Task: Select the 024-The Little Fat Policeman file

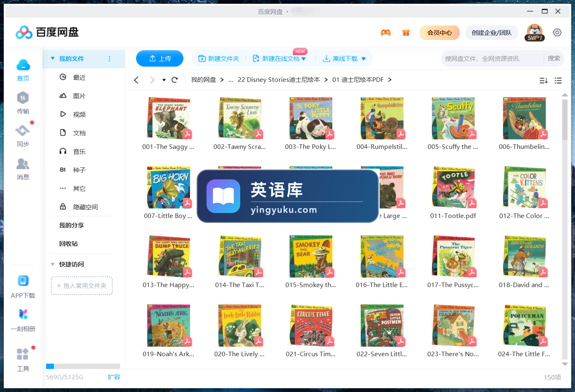Action: click(x=524, y=331)
